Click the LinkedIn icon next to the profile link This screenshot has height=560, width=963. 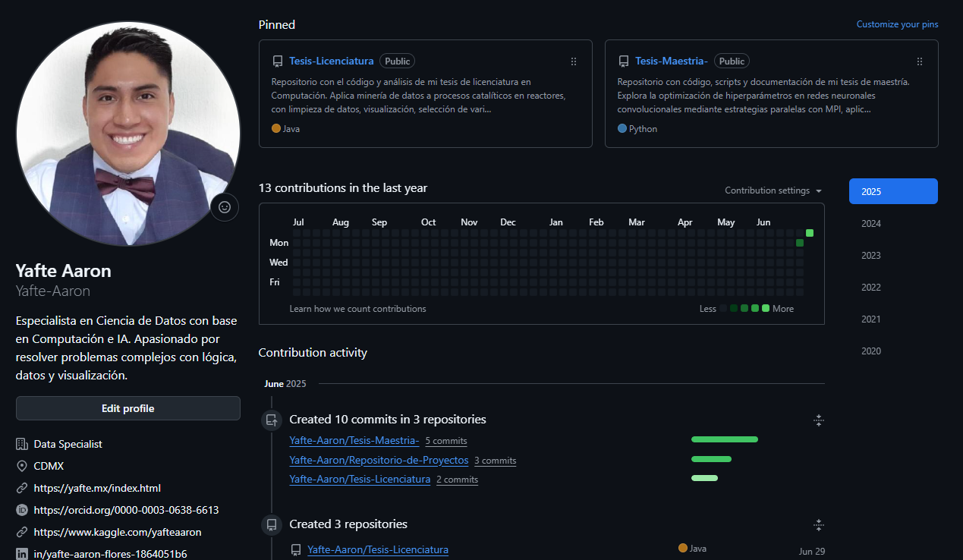(22, 553)
